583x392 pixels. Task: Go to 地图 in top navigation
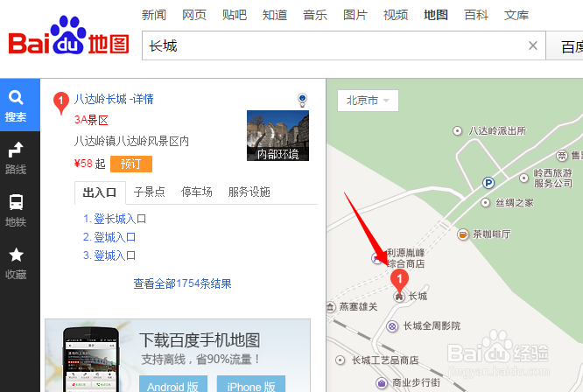[x=436, y=15]
